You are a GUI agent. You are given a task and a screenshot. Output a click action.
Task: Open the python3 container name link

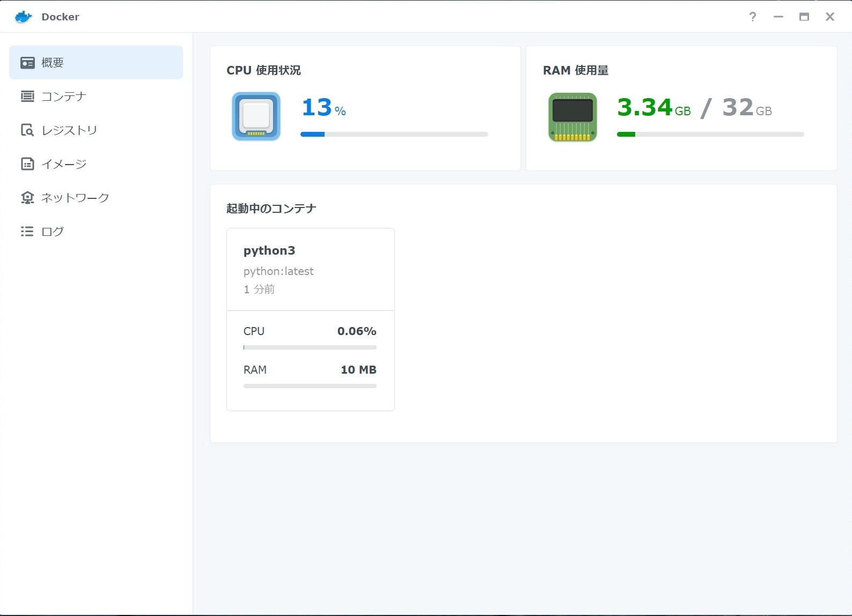point(269,250)
